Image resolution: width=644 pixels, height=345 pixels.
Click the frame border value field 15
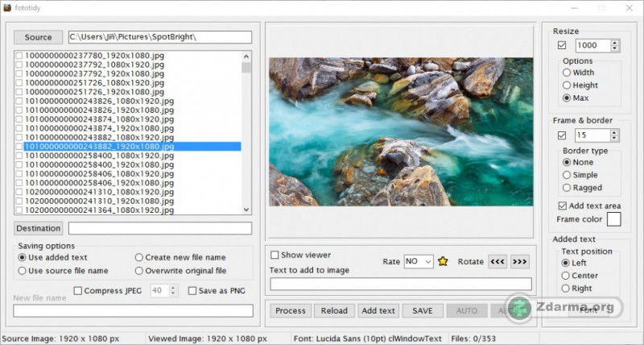click(x=592, y=135)
